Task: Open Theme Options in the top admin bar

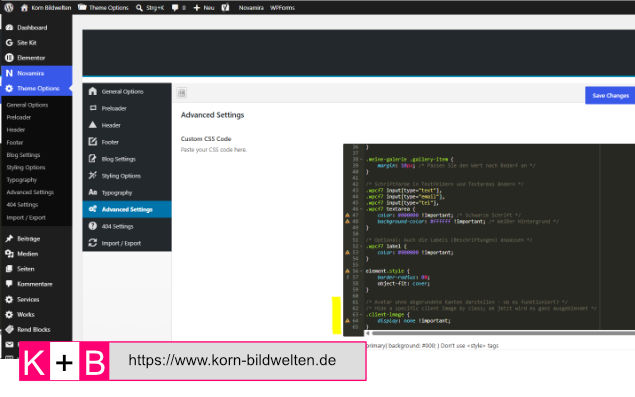Action: point(103,8)
